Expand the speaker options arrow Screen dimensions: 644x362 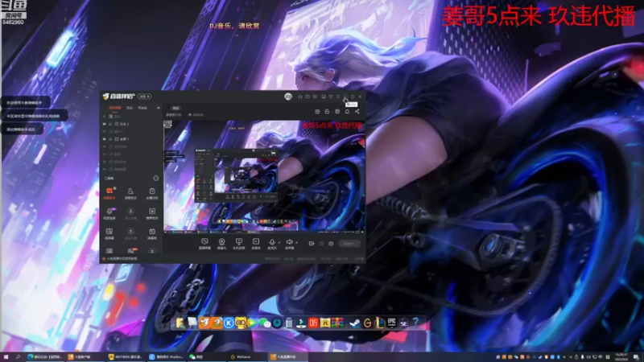296,243
